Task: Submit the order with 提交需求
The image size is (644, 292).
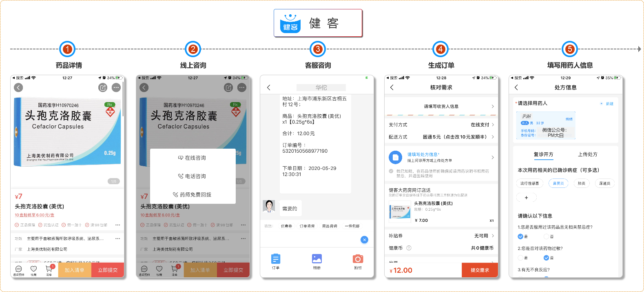Action: tap(480, 270)
